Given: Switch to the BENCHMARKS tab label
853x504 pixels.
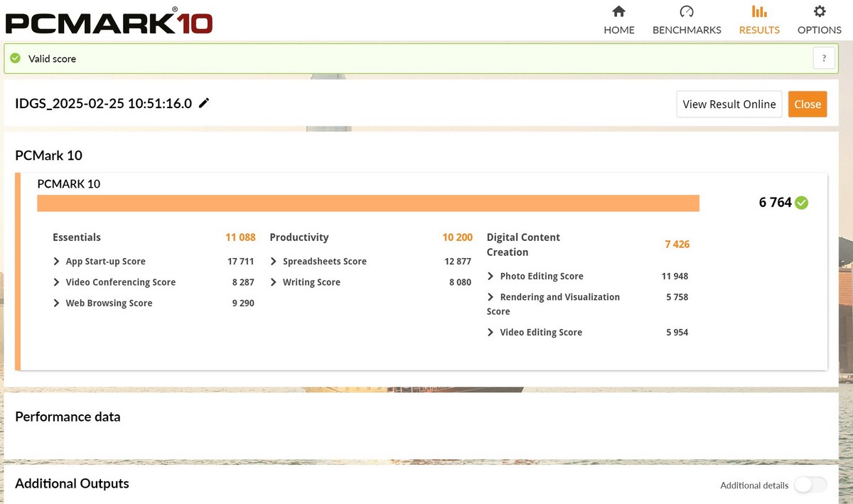Looking at the screenshot, I should [687, 30].
